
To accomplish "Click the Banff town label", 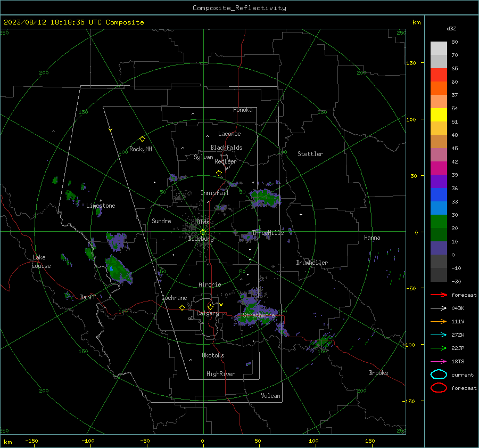I will [88, 297].
